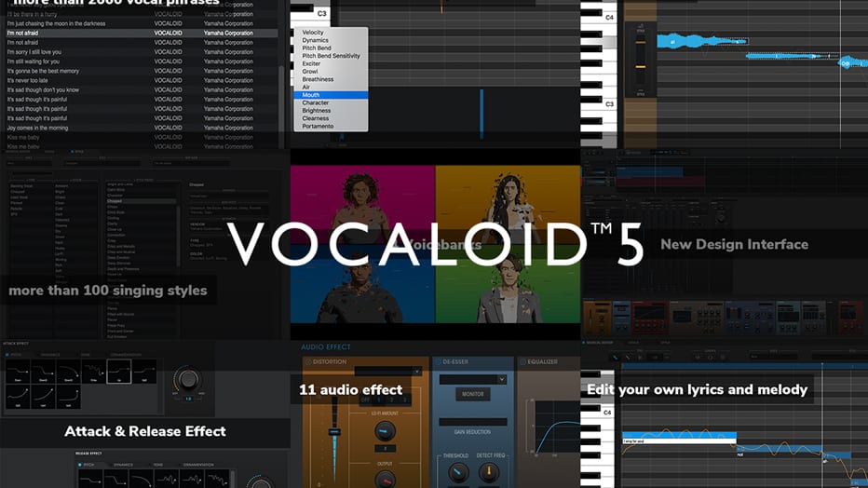Toggle the Distortion effect power button
This screenshot has width=868, height=488.
pos(308,362)
